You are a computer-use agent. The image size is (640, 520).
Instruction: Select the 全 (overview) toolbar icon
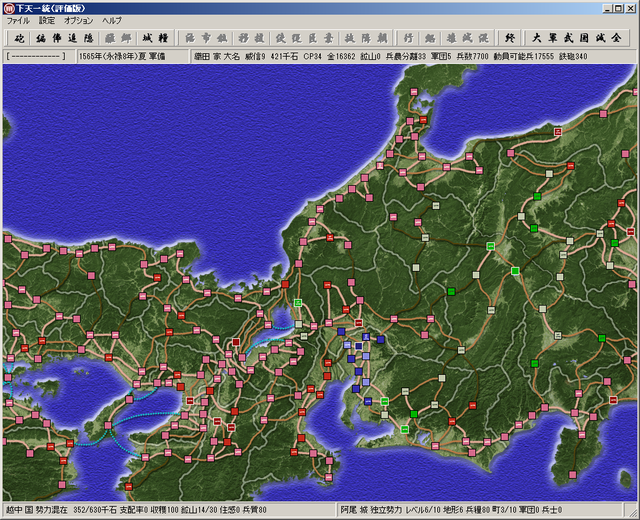(616, 38)
